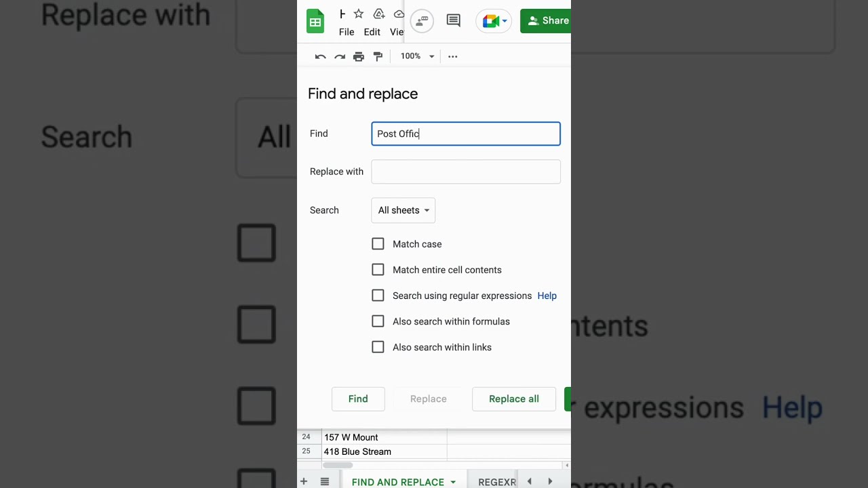Open the regular expressions Help link
This screenshot has width=868, height=488.
tap(547, 296)
